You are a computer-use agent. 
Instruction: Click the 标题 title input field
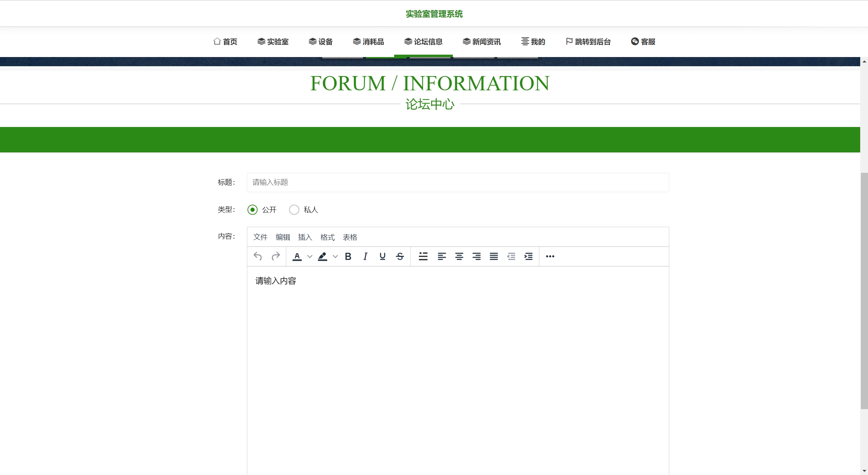coord(458,183)
